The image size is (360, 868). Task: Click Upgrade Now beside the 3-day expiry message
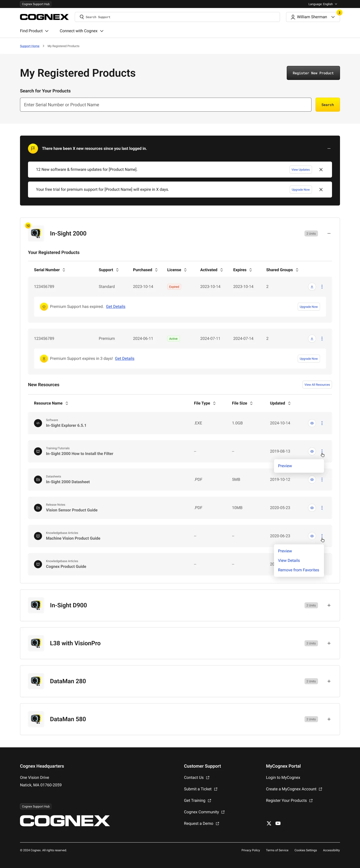point(309,359)
